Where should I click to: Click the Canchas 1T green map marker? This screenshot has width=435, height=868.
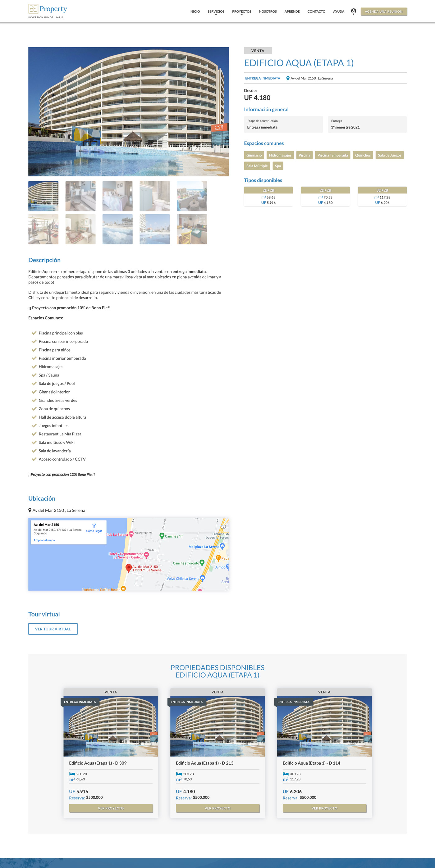pos(162,535)
